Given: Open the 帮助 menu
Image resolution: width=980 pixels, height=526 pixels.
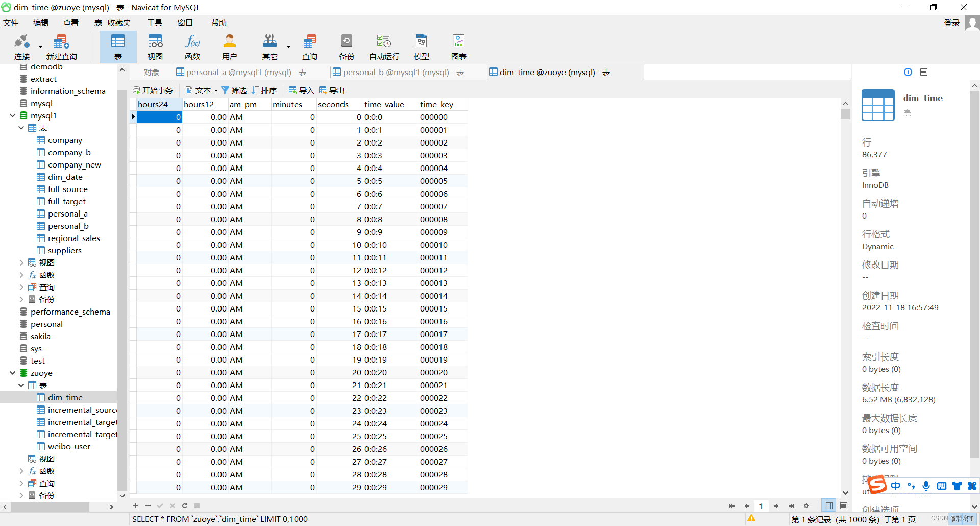Looking at the screenshot, I should click(x=219, y=22).
